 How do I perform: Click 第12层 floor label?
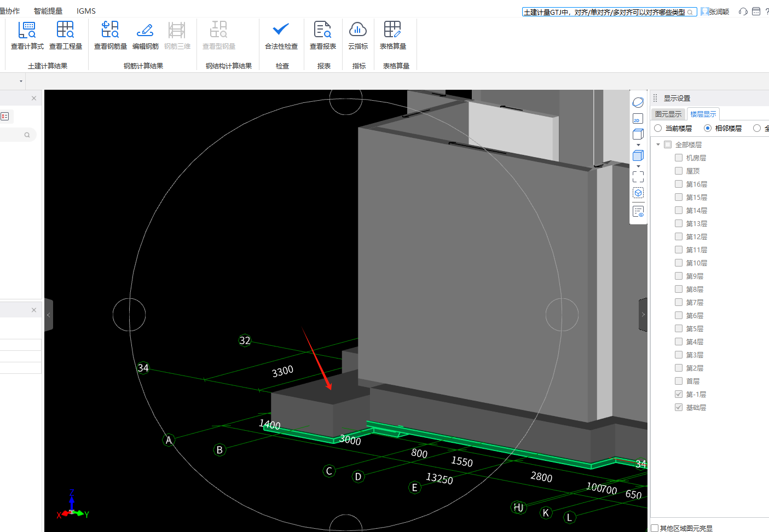tap(697, 236)
